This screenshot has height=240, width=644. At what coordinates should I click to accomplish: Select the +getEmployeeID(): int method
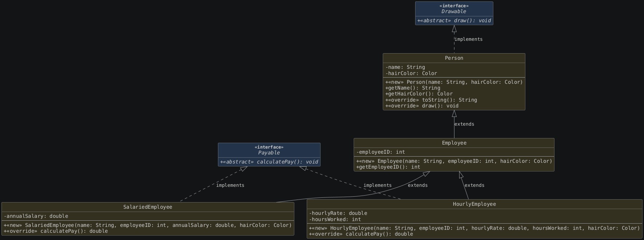[388, 167]
